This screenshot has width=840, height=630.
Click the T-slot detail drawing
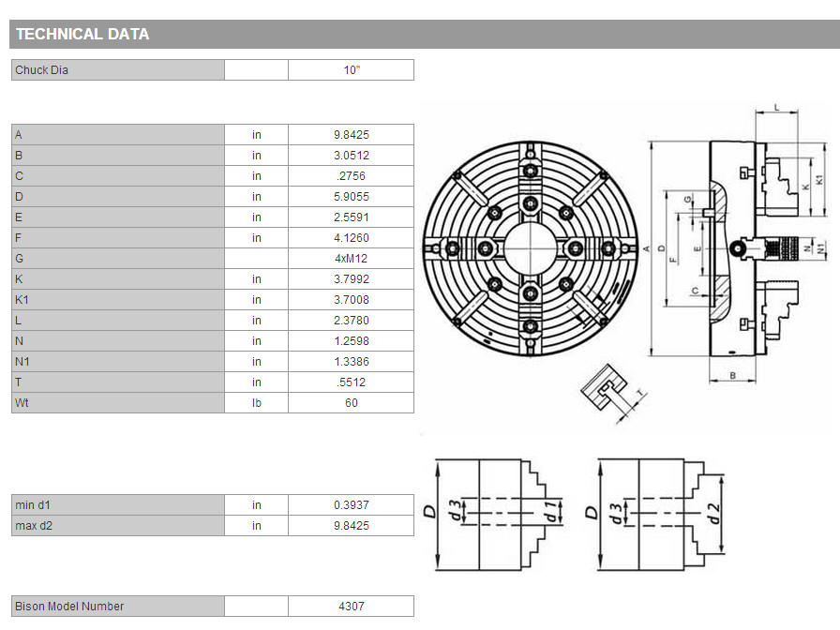coord(614,394)
